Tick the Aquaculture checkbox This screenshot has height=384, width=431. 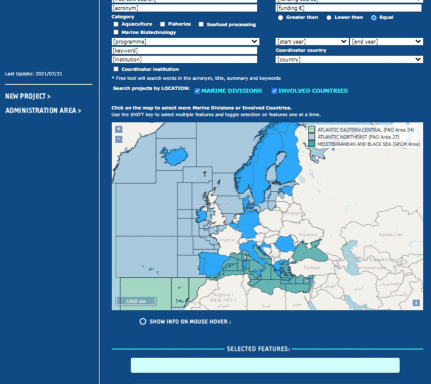point(116,24)
